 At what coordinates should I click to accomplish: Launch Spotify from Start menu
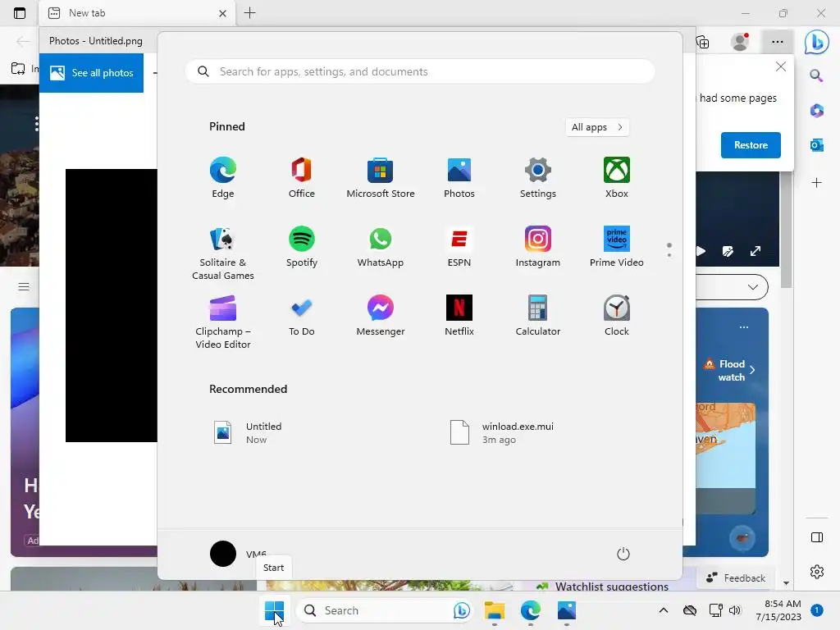pos(302,247)
